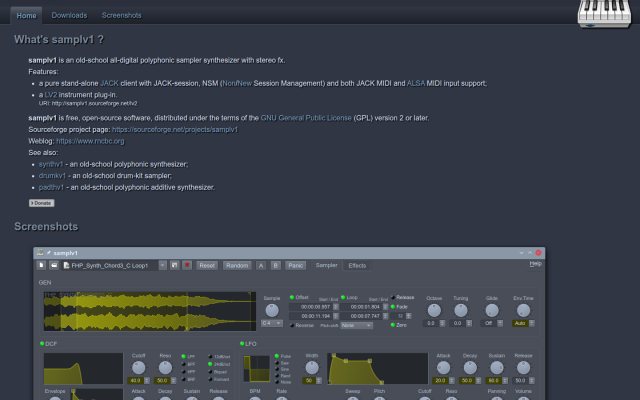The width and height of the screenshot is (640, 400).
Task: Click the DCF filter response graph
Action: coord(83,369)
